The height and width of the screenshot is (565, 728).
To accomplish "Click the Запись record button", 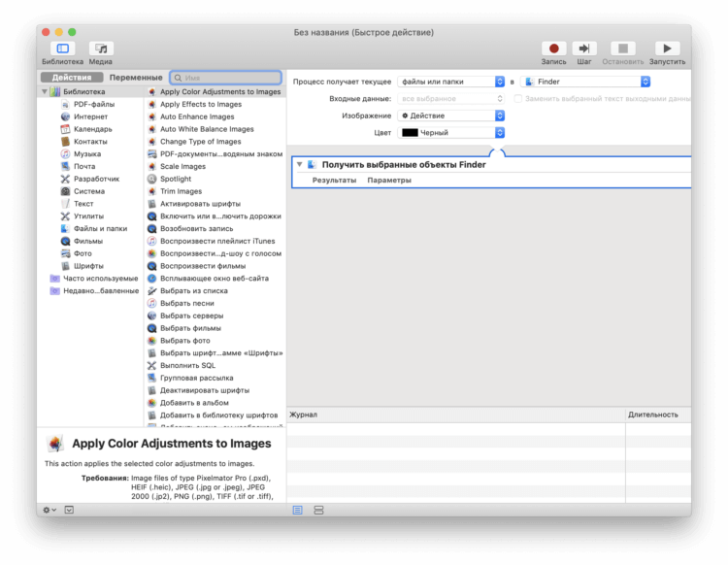I will coord(553,49).
